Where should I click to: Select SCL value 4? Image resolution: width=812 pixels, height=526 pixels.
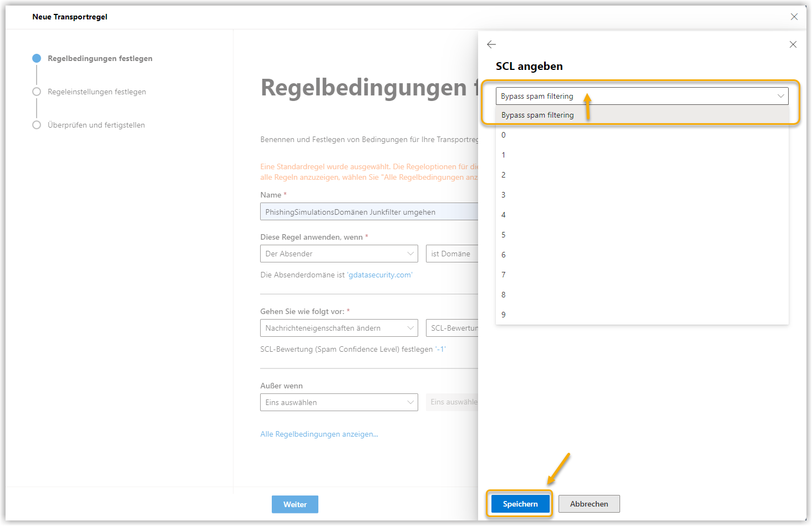point(642,215)
